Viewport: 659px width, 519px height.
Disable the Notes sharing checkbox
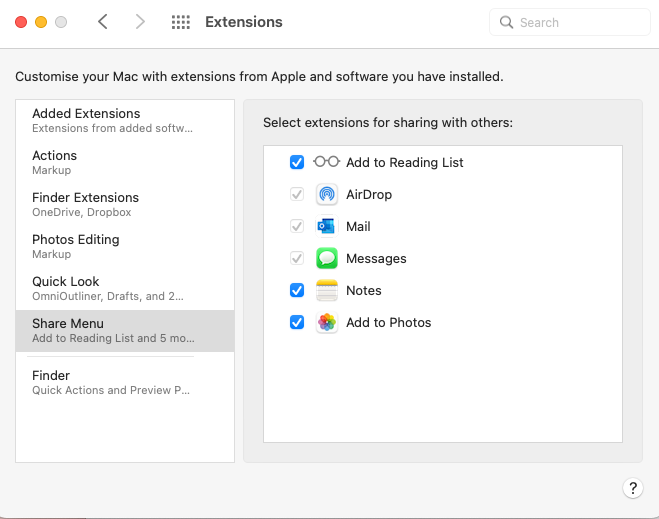click(x=297, y=290)
